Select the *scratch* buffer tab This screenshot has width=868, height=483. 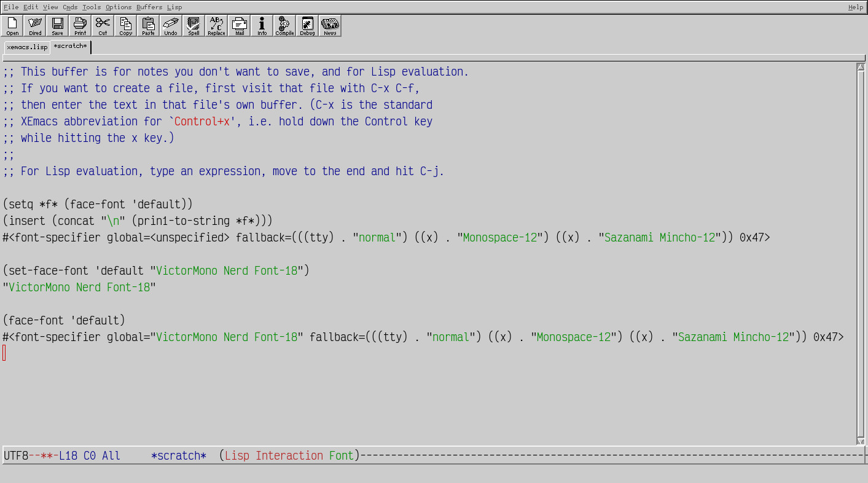point(71,47)
